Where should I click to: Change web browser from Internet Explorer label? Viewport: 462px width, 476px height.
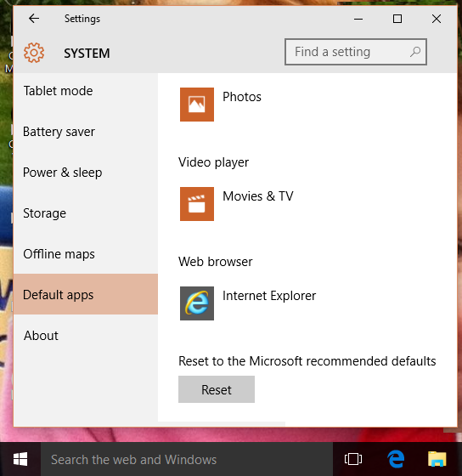269,296
